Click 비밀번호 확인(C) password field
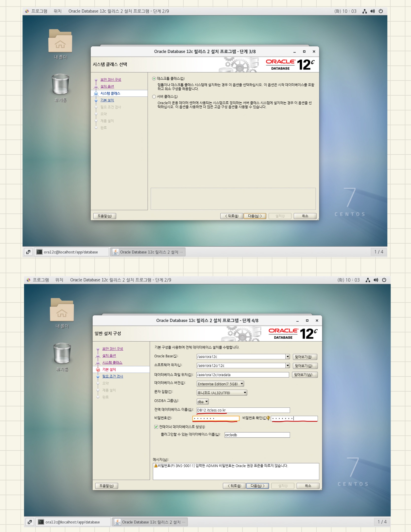The image size is (411, 532). [294, 418]
